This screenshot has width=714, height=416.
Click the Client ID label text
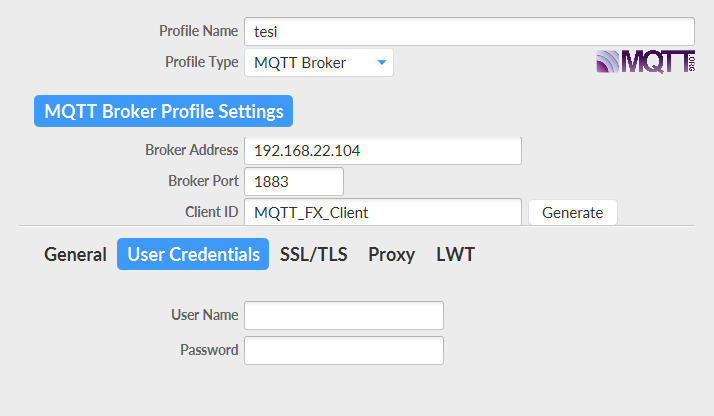(x=212, y=212)
